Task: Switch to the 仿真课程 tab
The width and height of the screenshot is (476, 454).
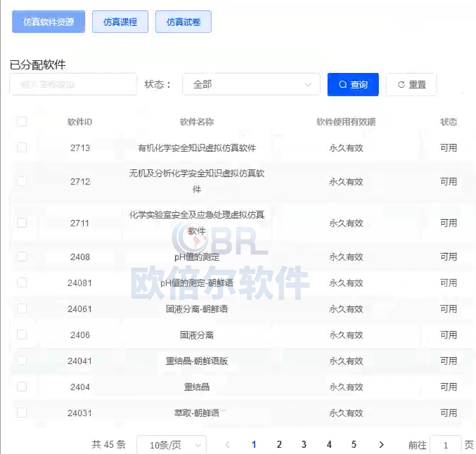Action: [120, 22]
